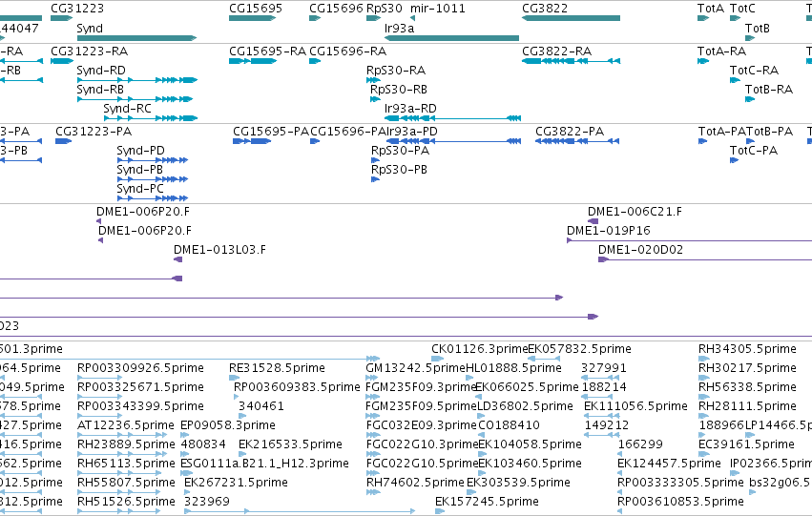
Task: Click the RH74602.5prime EST label
Action: pyautogui.click(x=415, y=483)
